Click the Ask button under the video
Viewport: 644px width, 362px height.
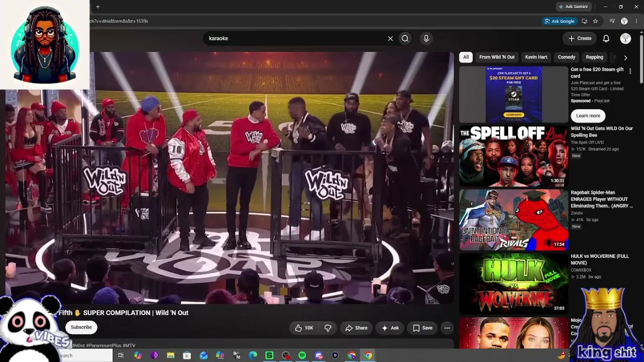coord(390,328)
